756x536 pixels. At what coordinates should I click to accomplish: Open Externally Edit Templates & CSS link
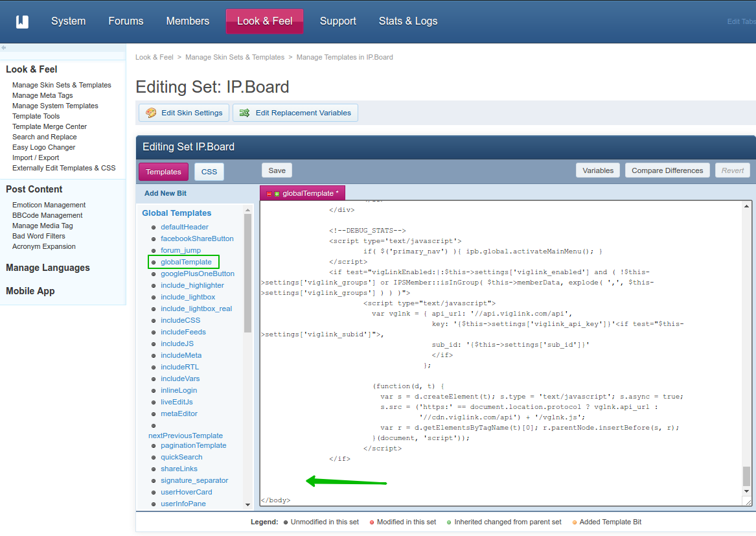pos(63,168)
